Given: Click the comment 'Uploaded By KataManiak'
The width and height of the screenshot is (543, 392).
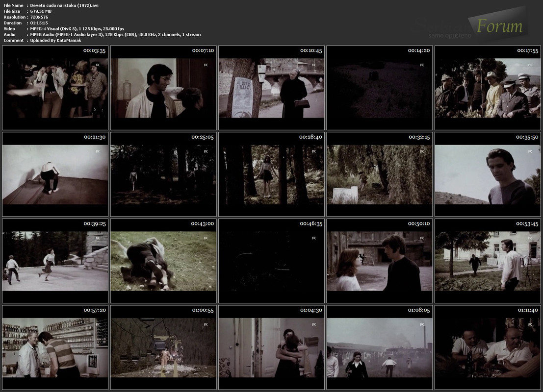Looking at the screenshot, I should [x=56, y=41].
